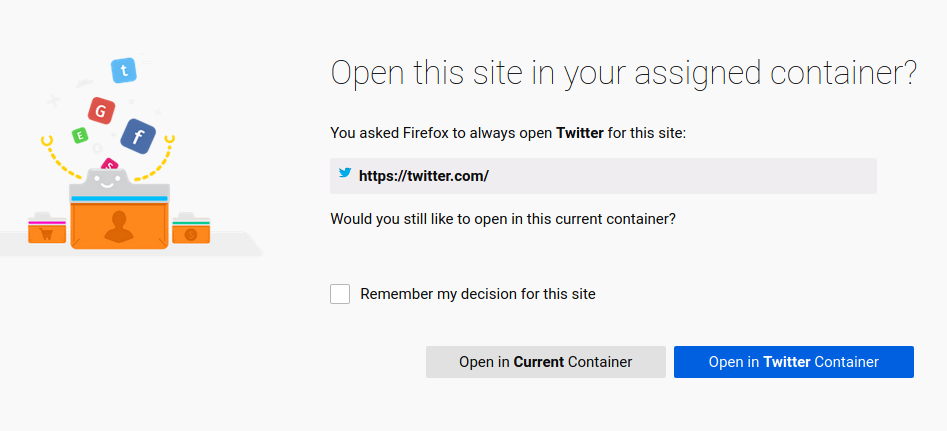Click the light blue 't' app icon
Screen dimensions: 947x431
coord(123,70)
